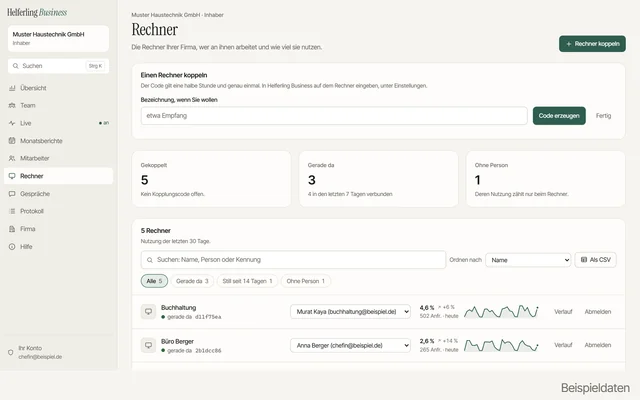The width and height of the screenshot is (640, 400).
Task: Open the Gespräche section
Action: 58,194
